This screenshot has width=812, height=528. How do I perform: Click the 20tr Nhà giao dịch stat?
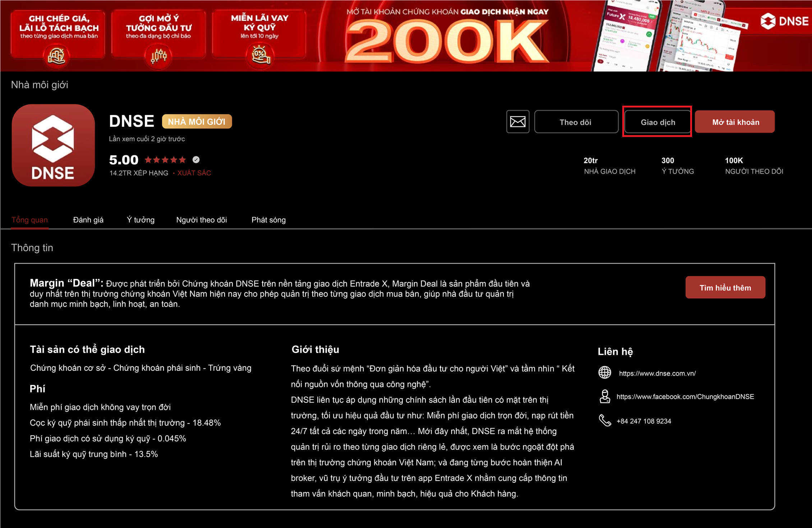tap(609, 166)
